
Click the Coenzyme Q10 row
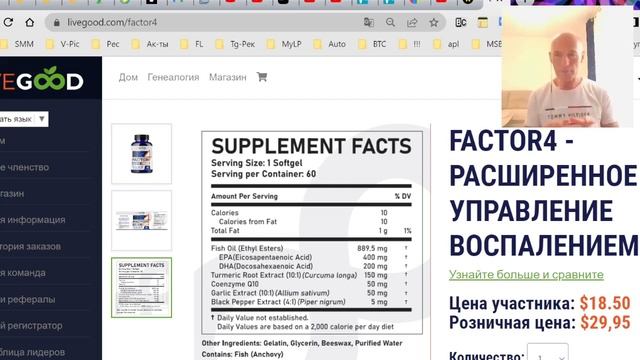[x=311, y=284]
